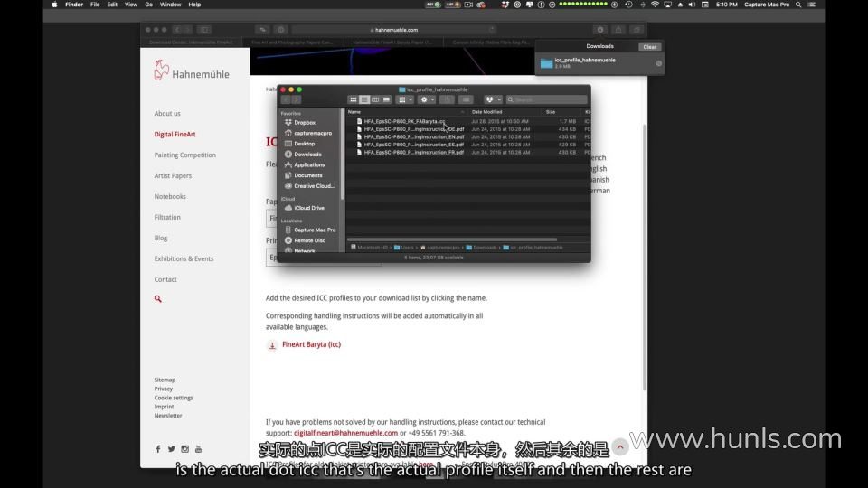
Task: Switch Finder to column view
Action: (375, 99)
